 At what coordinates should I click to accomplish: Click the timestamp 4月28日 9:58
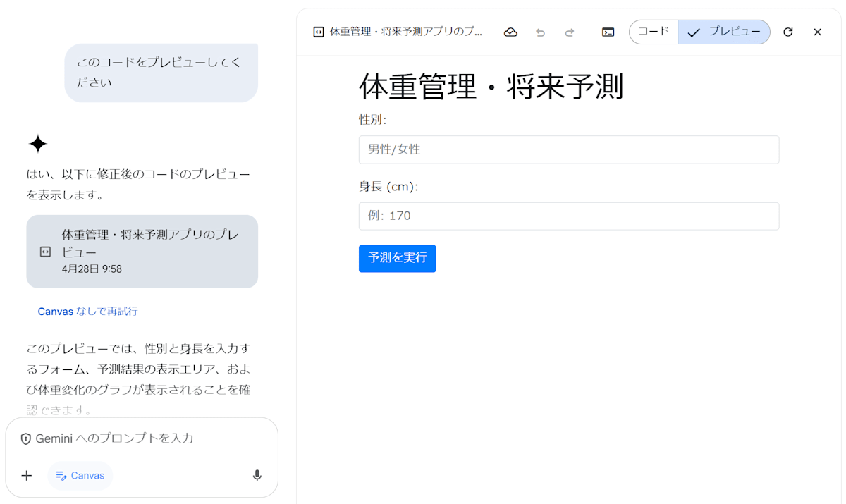[92, 269]
